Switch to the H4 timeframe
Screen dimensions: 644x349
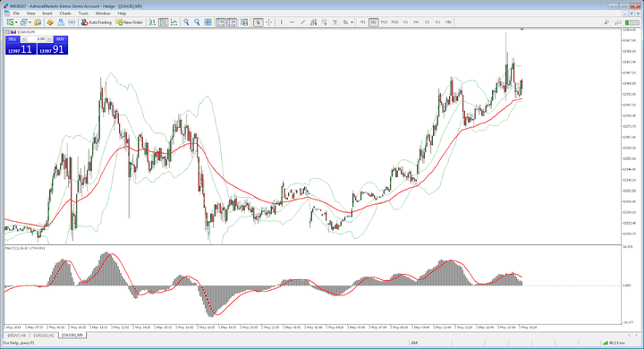pyautogui.click(x=416, y=22)
